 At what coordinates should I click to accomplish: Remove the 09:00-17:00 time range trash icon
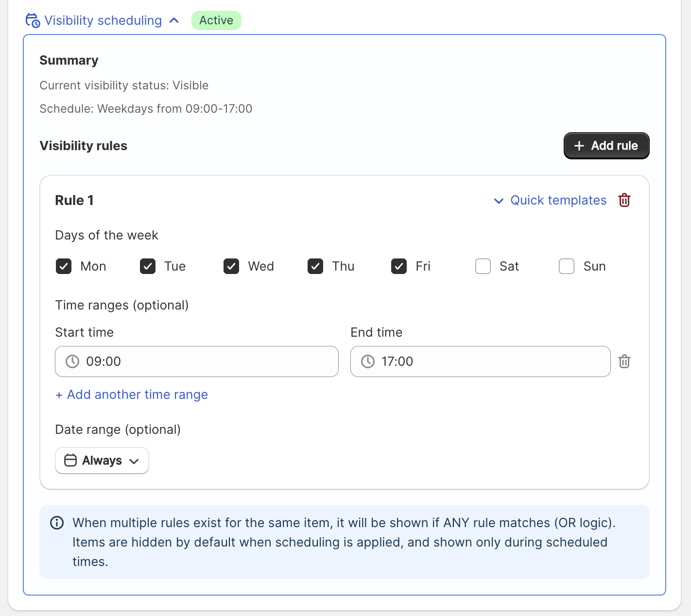pyautogui.click(x=624, y=361)
